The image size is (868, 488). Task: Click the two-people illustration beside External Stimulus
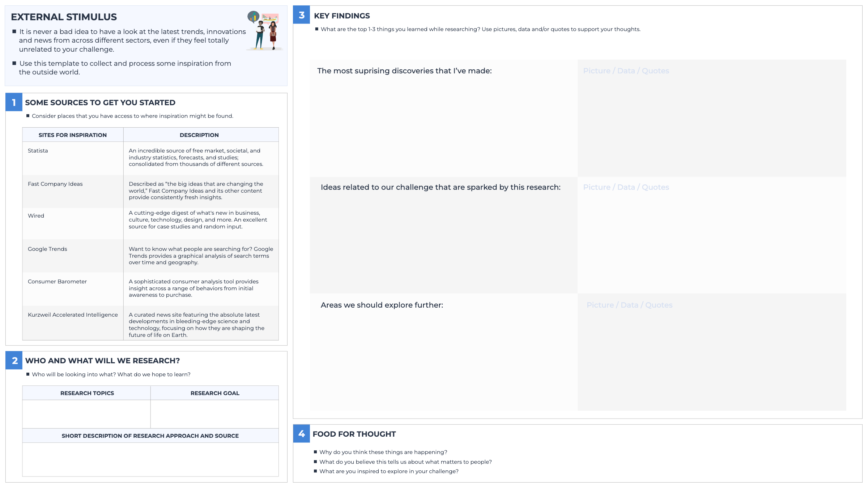click(264, 31)
